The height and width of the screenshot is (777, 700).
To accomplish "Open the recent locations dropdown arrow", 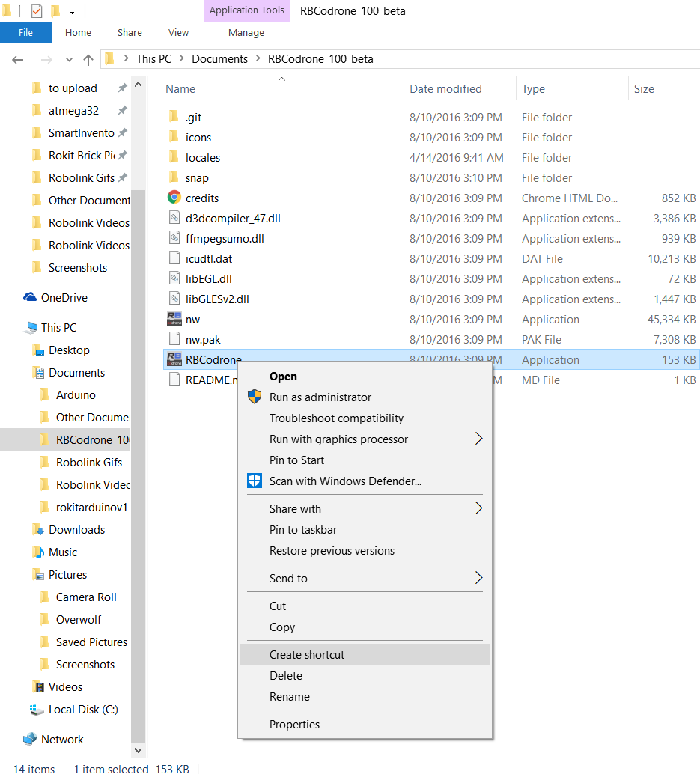I will click(x=69, y=59).
